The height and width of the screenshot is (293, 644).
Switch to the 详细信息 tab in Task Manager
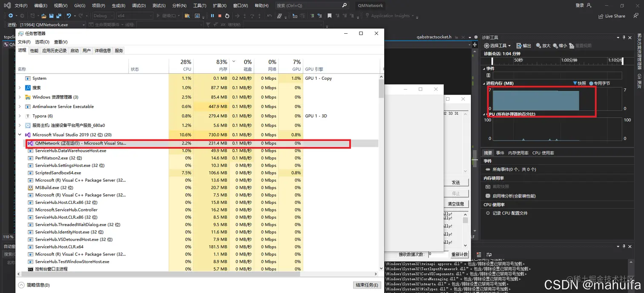[x=103, y=50]
